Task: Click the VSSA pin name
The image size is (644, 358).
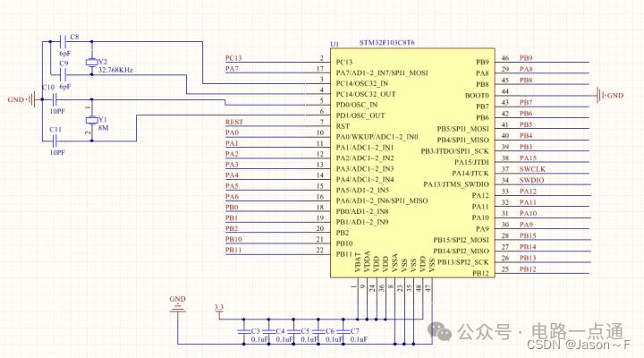Action: point(394,262)
